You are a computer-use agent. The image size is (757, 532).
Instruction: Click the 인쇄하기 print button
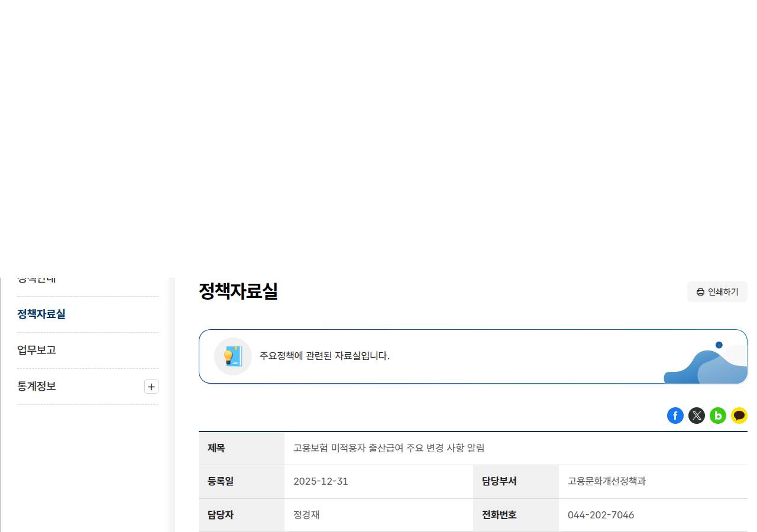(x=717, y=291)
